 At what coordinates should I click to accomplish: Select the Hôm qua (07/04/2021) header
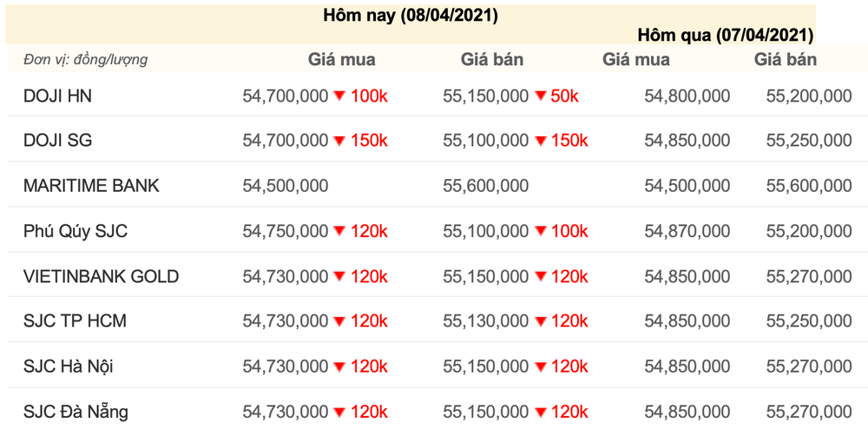tap(725, 35)
